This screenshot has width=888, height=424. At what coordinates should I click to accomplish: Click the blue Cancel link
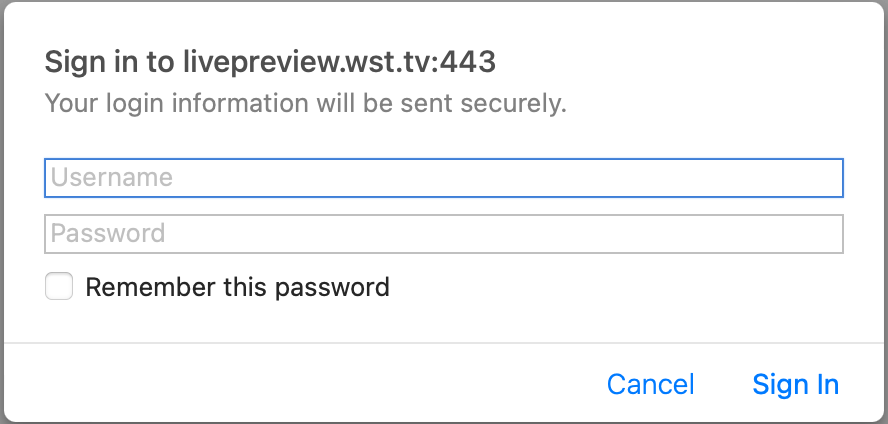(650, 384)
